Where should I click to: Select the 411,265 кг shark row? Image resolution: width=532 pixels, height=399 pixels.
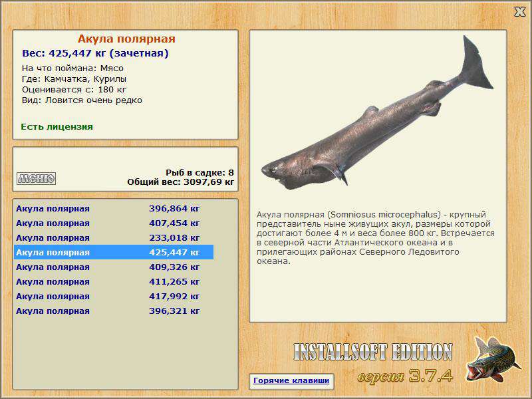[114, 281]
